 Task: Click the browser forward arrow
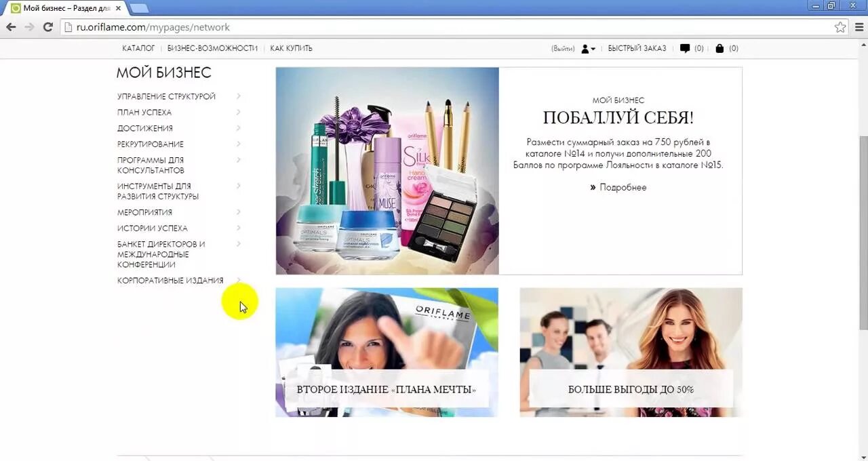(x=29, y=27)
